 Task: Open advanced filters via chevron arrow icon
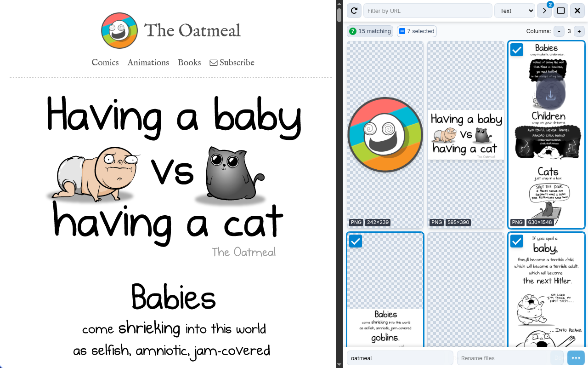click(544, 11)
